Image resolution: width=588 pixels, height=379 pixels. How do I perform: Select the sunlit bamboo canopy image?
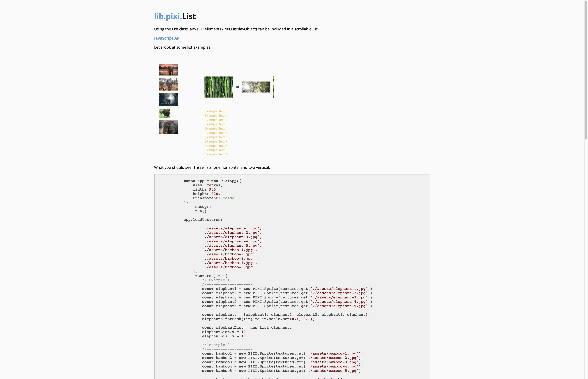256,87
